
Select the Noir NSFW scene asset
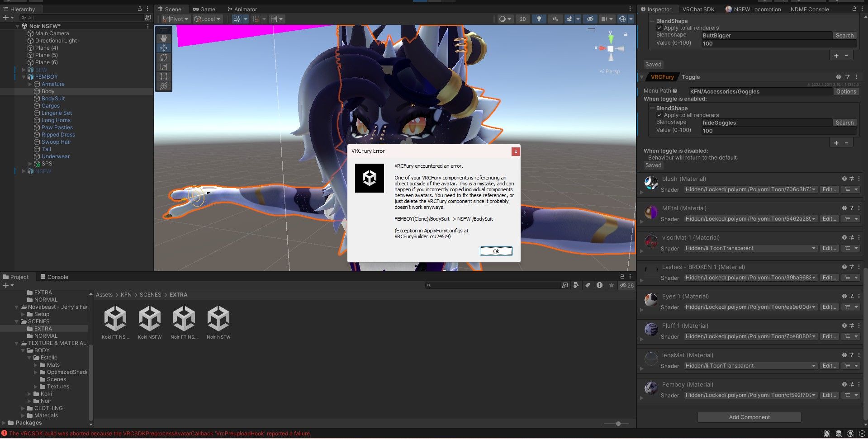coord(218,323)
